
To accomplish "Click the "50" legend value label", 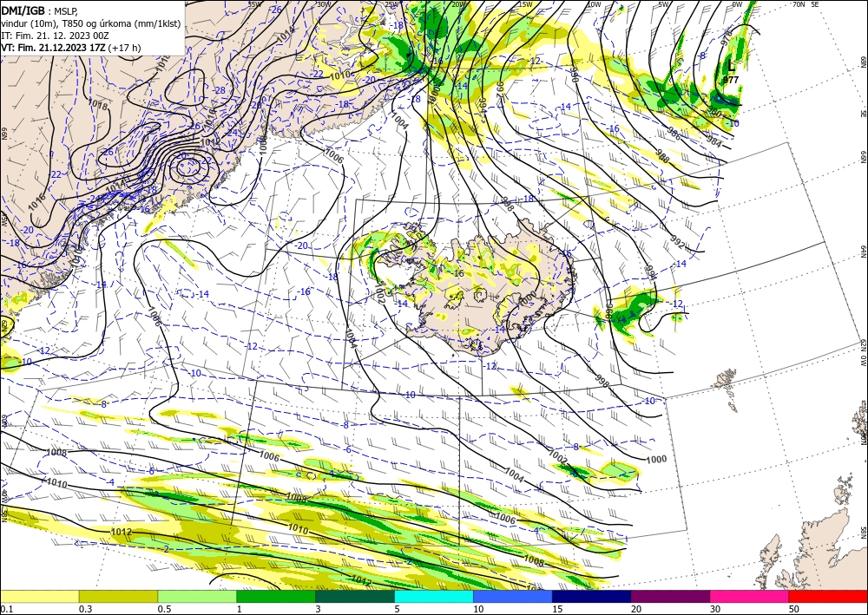I will point(794,609).
